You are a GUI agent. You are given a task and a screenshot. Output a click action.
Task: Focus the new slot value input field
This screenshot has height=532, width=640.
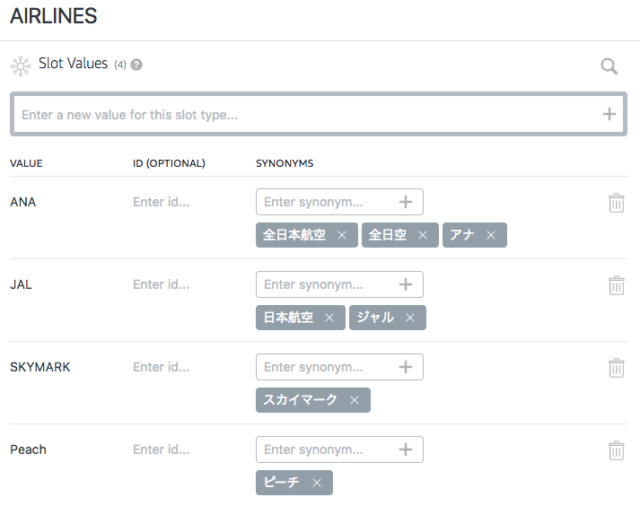click(318, 114)
